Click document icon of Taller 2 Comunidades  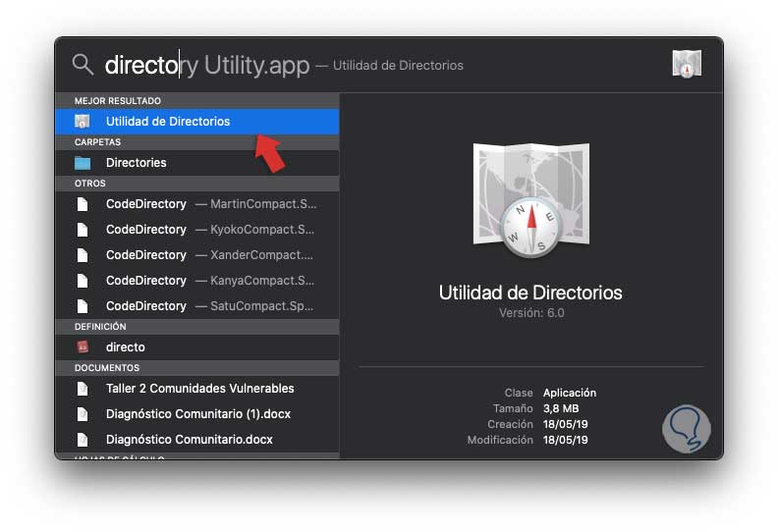tap(83, 389)
